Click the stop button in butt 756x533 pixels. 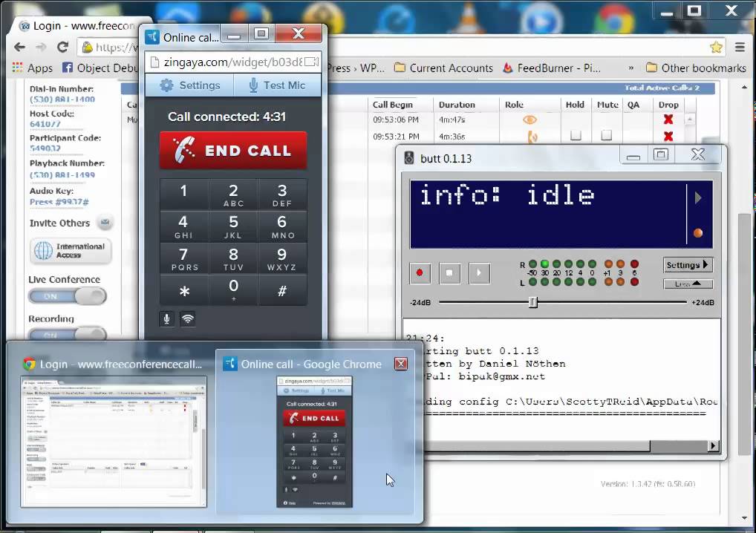tap(450, 272)
